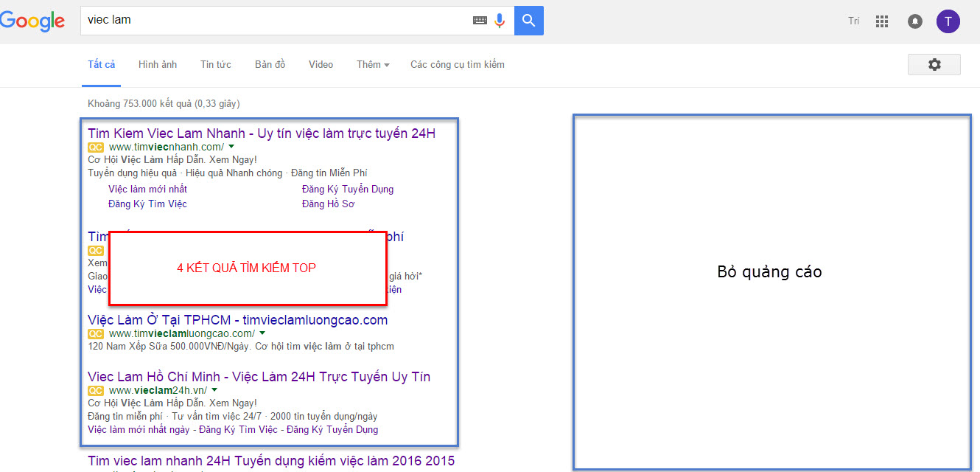This screenshot has width=980, height=472.
Task: Click the Bỏ quảng cáo button
Action: click(x=769, y=271)
